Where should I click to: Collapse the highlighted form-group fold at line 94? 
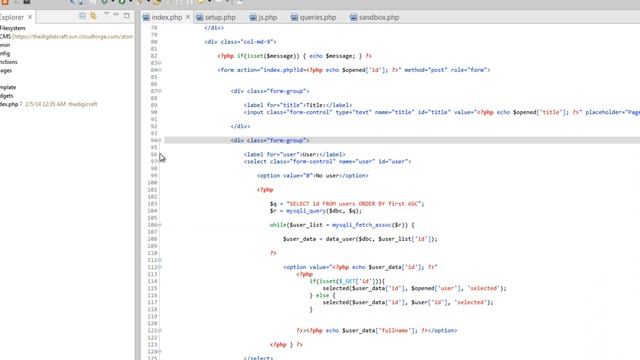160,140
